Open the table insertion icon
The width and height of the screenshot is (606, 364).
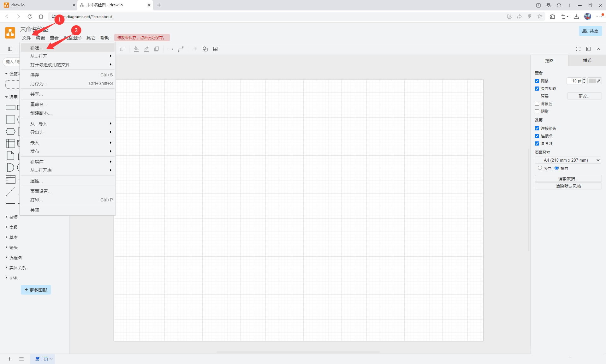pyautogui.click(x=215, y=49)
